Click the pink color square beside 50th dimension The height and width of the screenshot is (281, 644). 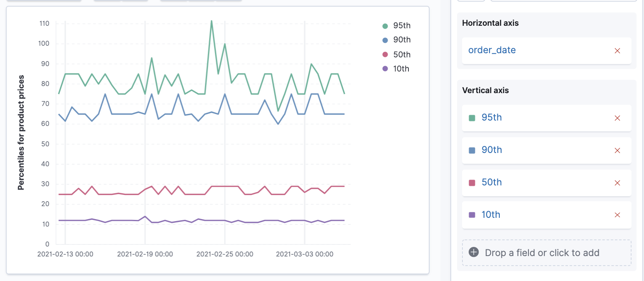[472, 183]
